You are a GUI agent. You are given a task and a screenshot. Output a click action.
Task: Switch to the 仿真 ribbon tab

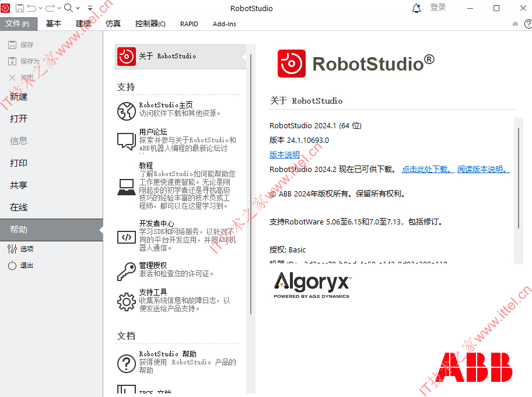(x=113, y=24)
